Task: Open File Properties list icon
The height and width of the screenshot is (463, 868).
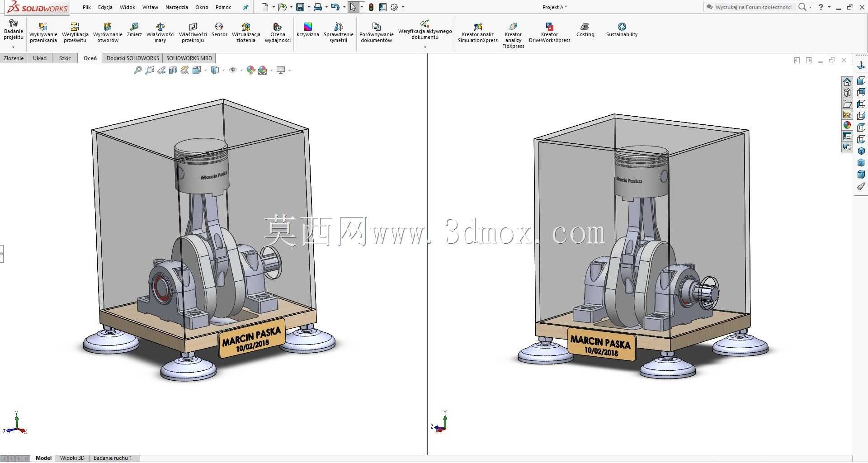Action: click(383, 7)
